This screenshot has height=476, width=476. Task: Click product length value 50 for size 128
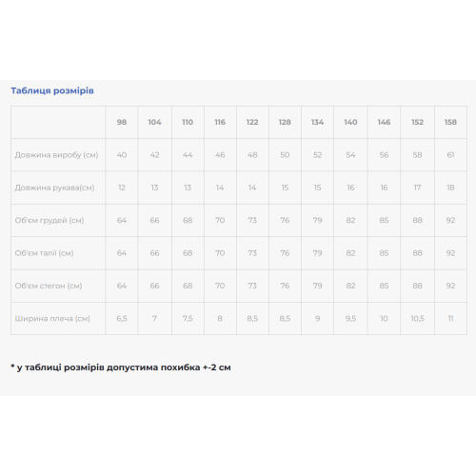coord(285,155)
